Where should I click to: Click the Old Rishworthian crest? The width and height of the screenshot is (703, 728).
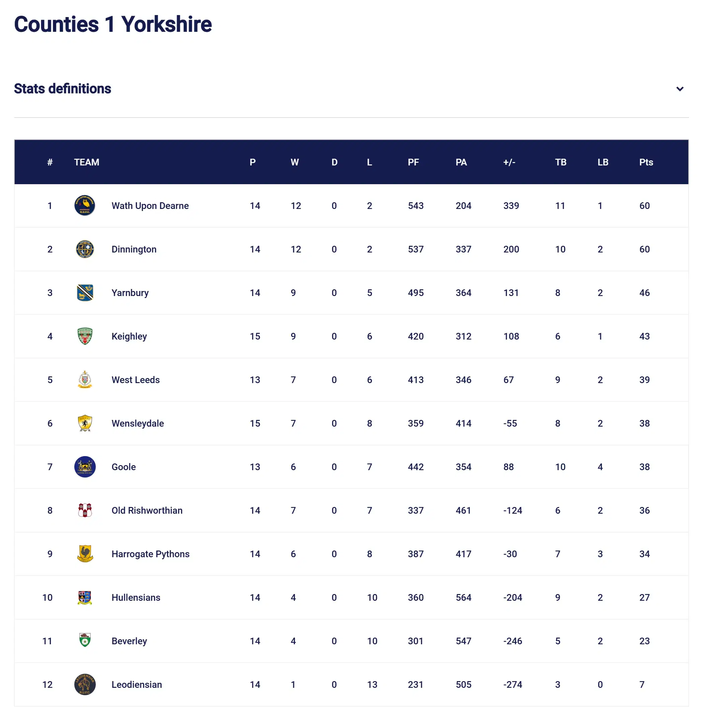(x=85, y=510)
